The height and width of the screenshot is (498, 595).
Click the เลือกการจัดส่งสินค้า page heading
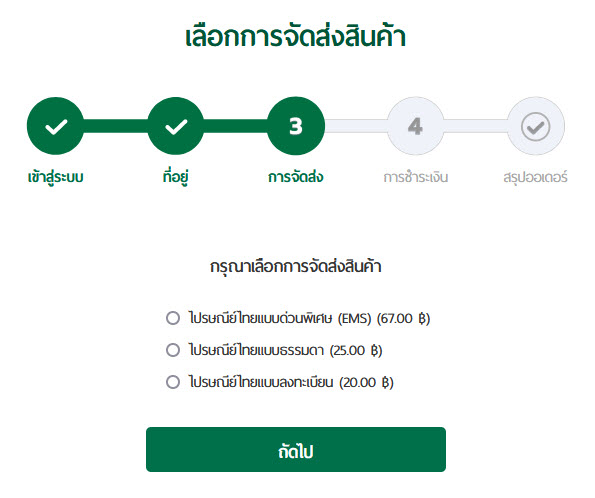click(x=296, y=37)
